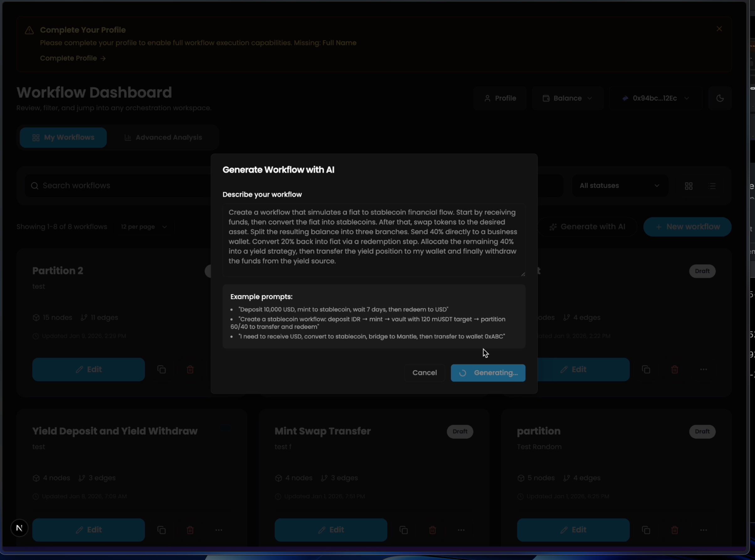Open more options for Mint Swap Transfer
Image resolution: width=755 pixels, height=560 pixels.
point(461,530)
